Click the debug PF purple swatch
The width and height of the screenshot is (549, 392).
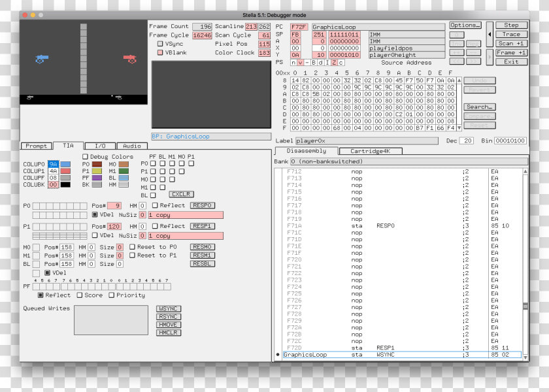[x=97, y=178]
